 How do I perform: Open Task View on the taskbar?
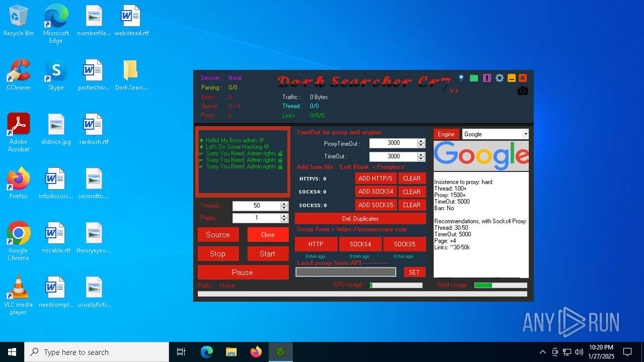click(181, 352)
